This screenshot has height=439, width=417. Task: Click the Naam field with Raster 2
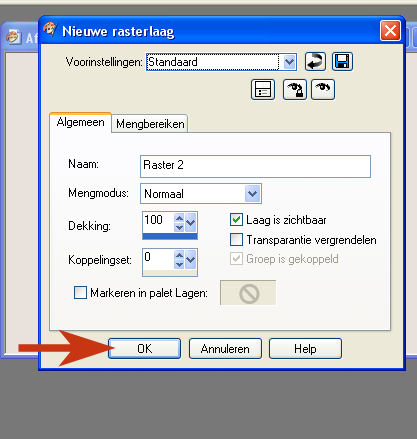(255, 166)
